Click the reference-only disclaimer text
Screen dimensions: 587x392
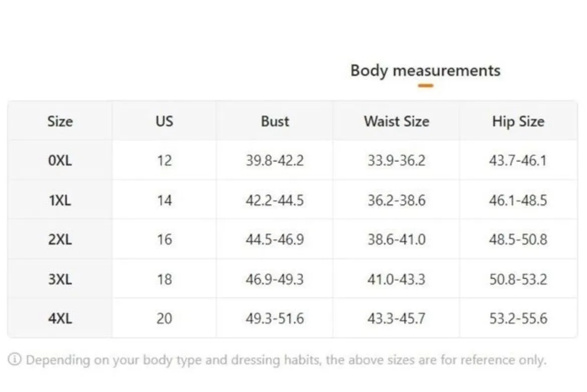[286, 360]
